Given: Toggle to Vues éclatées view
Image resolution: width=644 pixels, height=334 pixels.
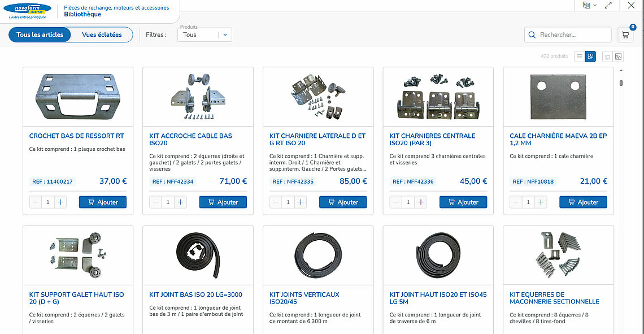Looking at the screenshot, I should point(102,34).
